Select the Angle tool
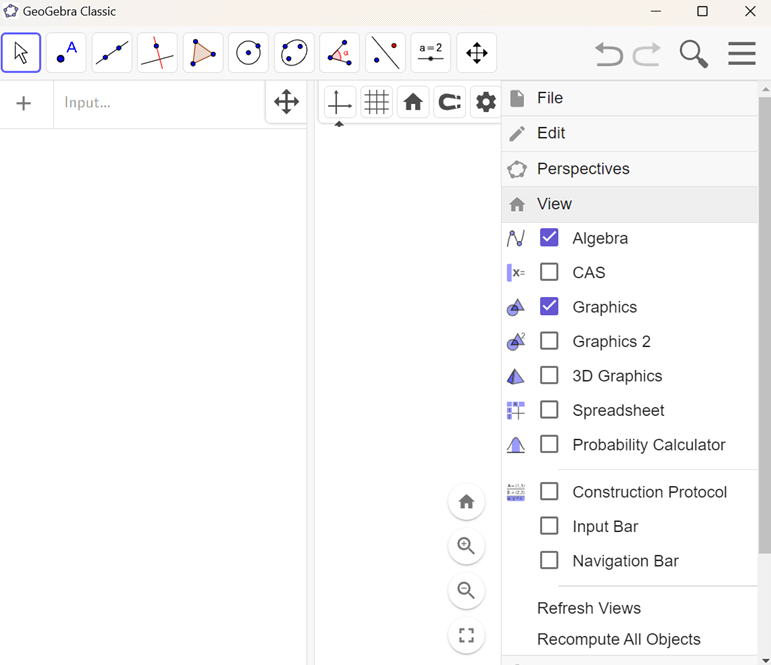The width and height of the screenshot is (771, 665). click(339, 53)
